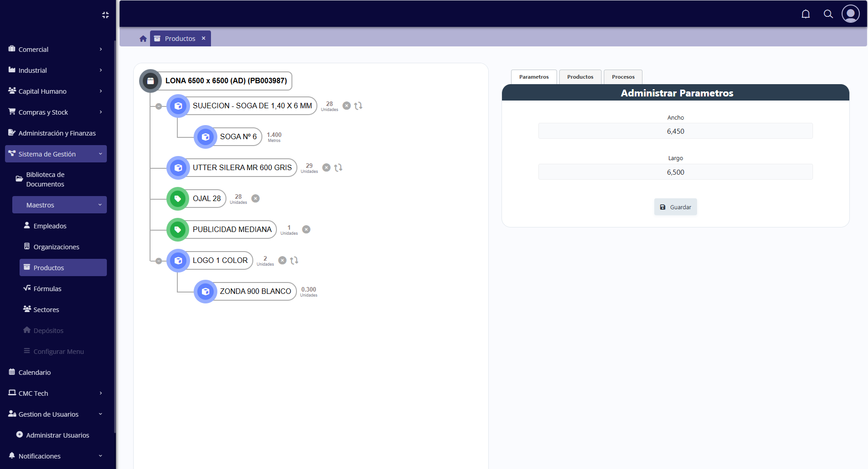Click the home icon in the breadcrumb
The image size is (868, 469).
click(x=143, y=38)
